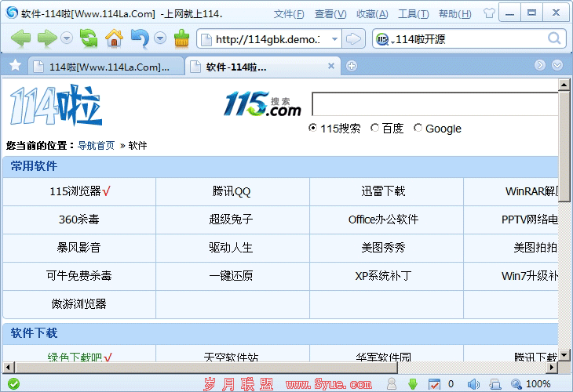Click the page search input field
The image size is (573, 392).
click(x=435, y=104)
